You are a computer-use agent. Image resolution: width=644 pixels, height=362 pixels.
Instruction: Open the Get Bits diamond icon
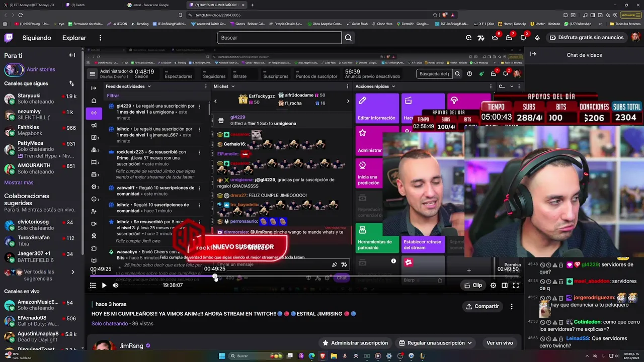pos(537,38)
